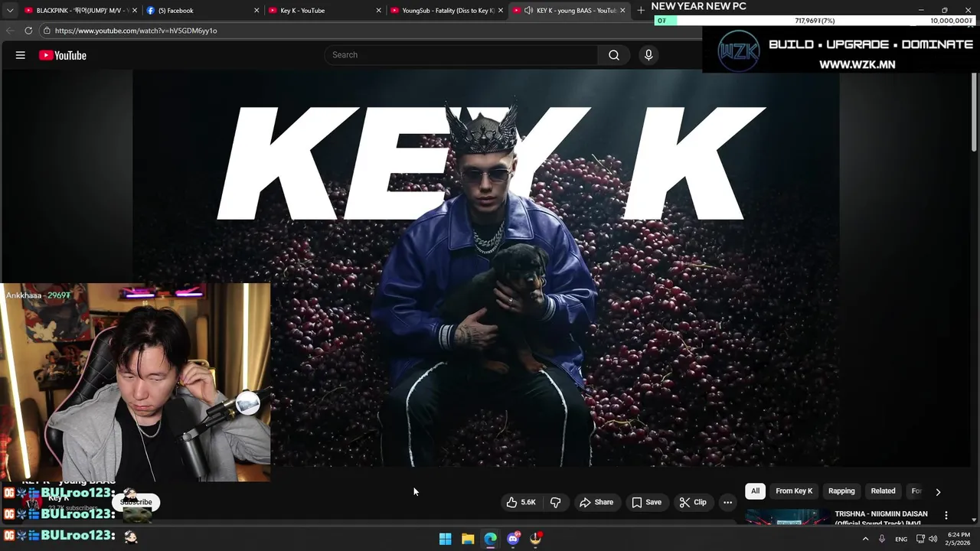Screen dimensions: 980x551
Task: Open the YouTube hamburger guide menu
Action: (21, 55)
